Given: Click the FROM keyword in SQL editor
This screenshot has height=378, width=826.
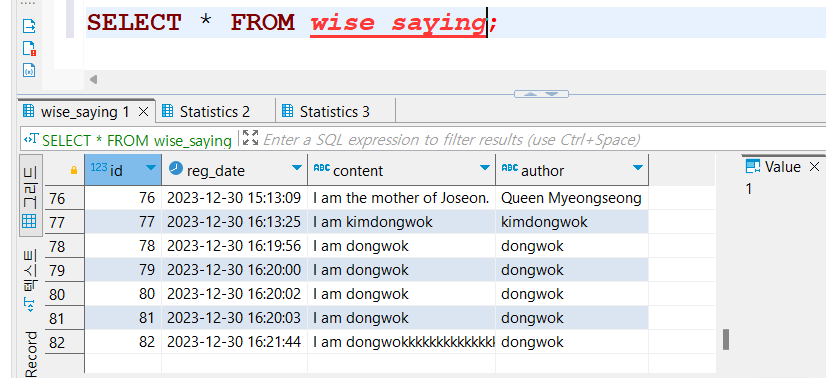Looking at the screenshot, I should click(262, 23).
